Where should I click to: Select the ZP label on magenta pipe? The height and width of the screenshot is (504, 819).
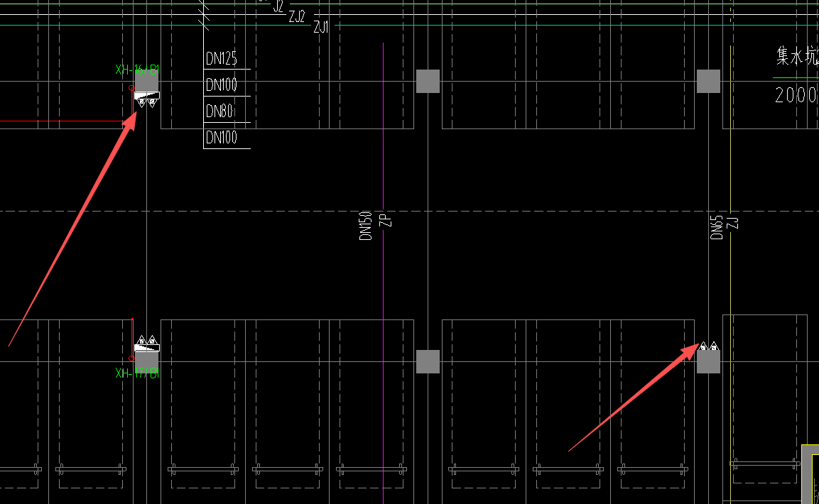coord(386,220)
